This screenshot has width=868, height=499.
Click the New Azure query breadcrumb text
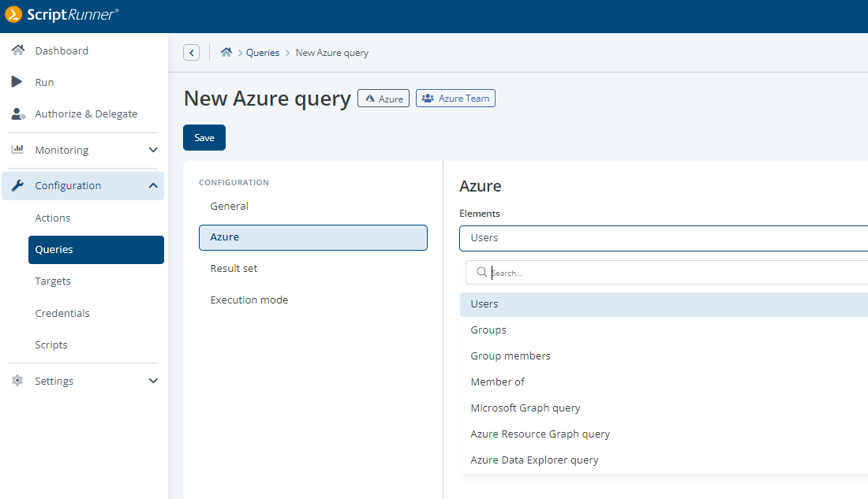[x=332, y=53]
